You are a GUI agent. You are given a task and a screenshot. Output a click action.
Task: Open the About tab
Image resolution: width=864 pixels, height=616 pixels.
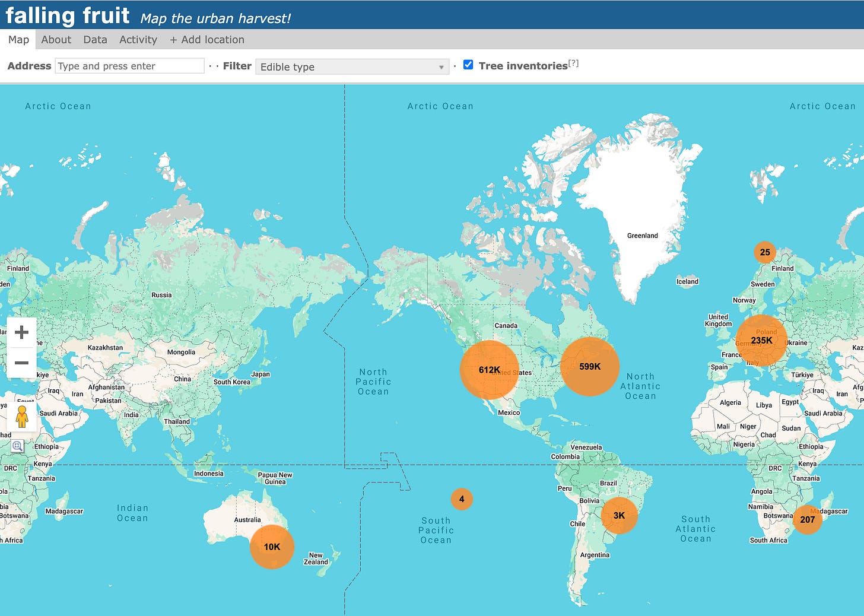tap(56, 39)
